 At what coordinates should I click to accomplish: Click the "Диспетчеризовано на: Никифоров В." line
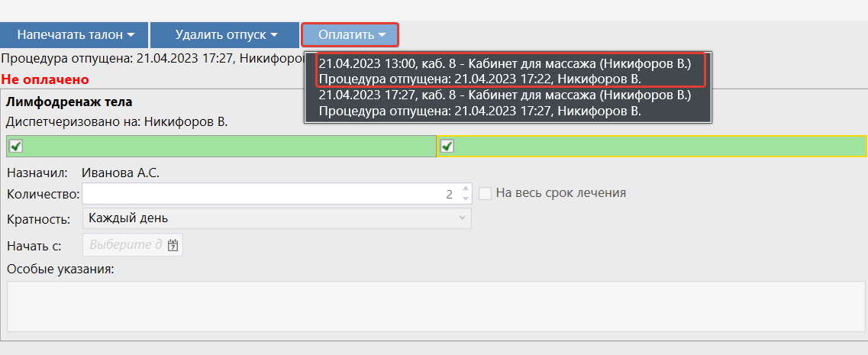tap(117, 121)
